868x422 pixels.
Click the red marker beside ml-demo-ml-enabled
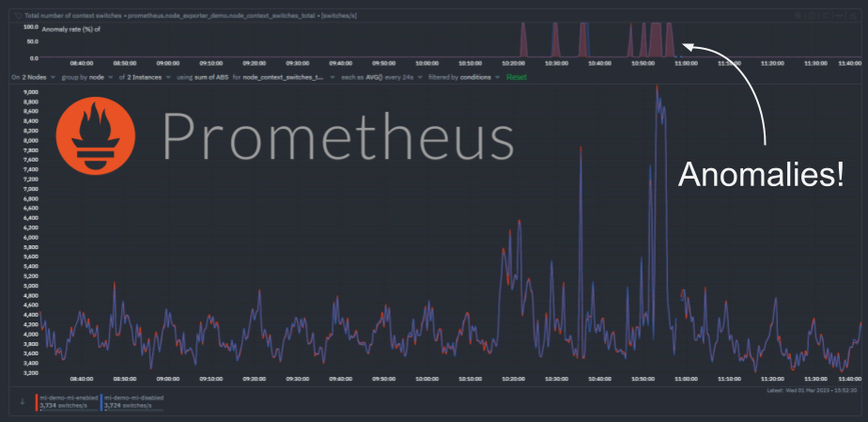[36, 401]
